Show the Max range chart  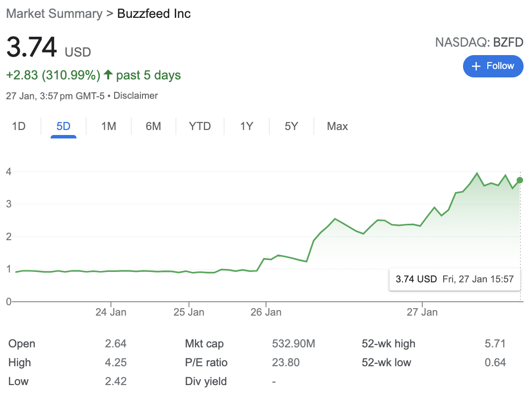[337, 127]
